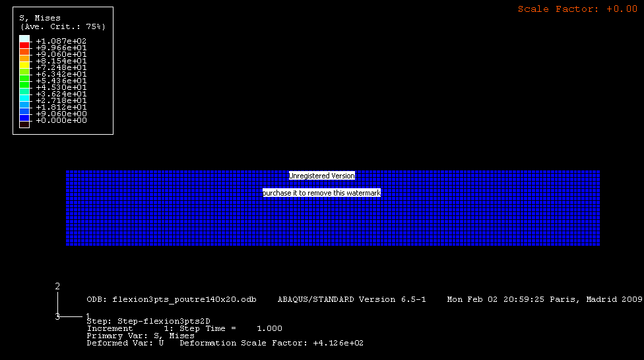Select the cyan legend color band
The height and width of the screenshot is (360, 644).
(x=24, y=98)
